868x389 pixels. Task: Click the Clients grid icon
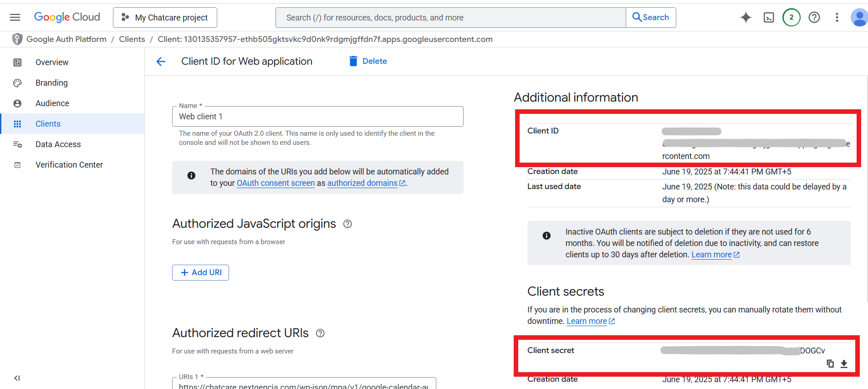click(x=17, y=124)
